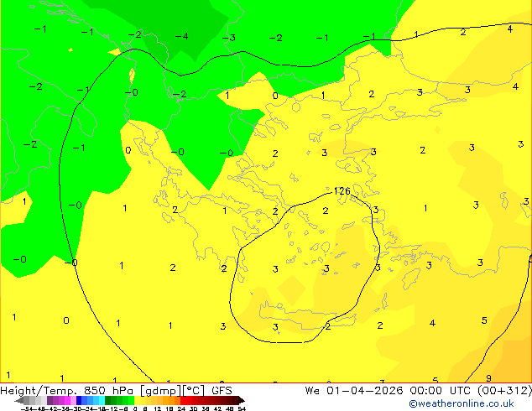Pick the magenta legend swatch near -36

pos(67,400)
